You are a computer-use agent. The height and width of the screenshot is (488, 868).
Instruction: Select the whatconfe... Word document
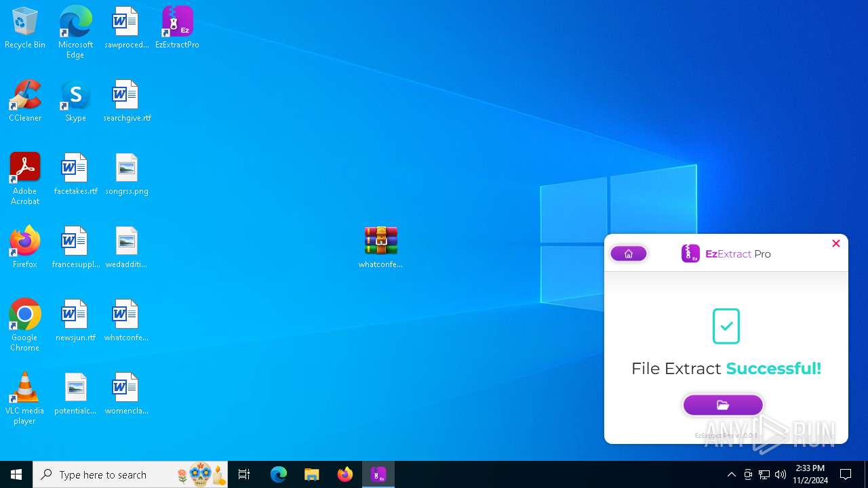[126, 321]
